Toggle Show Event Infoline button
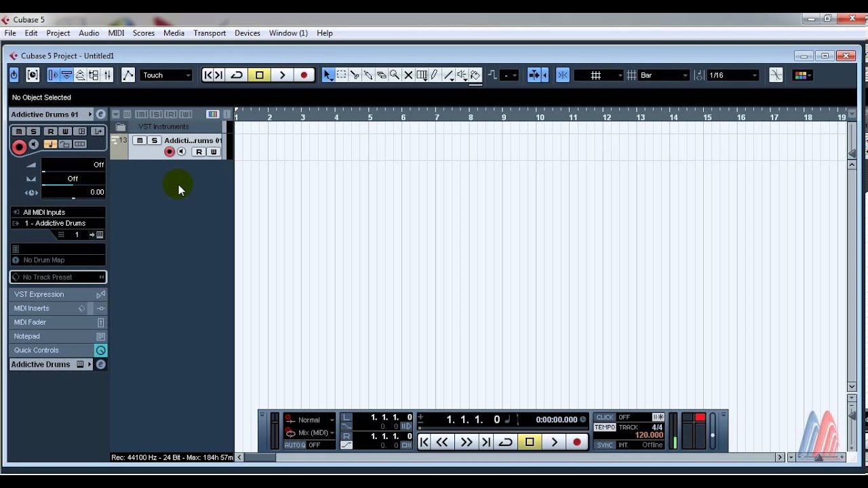 click(67, 75)
